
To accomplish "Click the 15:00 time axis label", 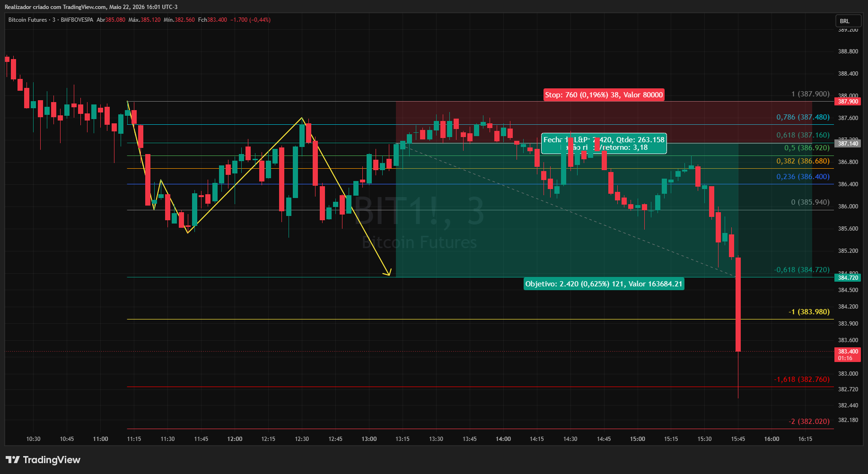I will 638,439.
